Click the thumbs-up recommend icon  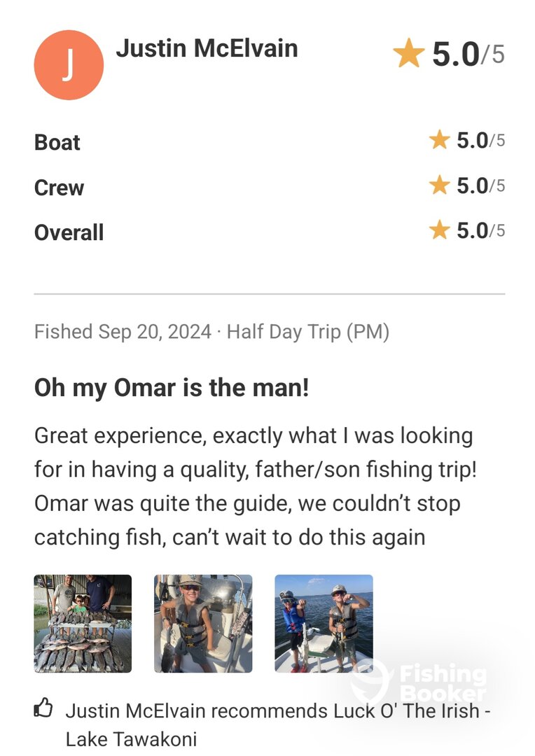coord(43,710)
